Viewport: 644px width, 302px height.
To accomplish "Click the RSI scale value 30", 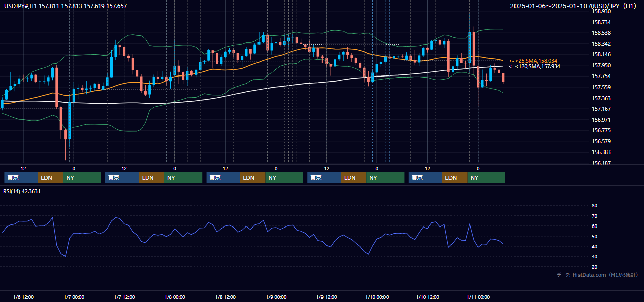I will point(594,256).
